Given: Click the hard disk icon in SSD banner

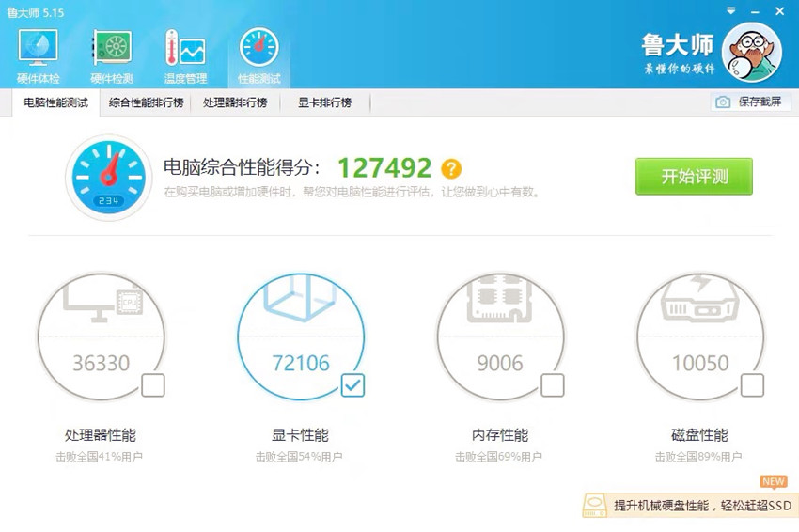Looking at the screenshot, I should (x=594, y=505).
